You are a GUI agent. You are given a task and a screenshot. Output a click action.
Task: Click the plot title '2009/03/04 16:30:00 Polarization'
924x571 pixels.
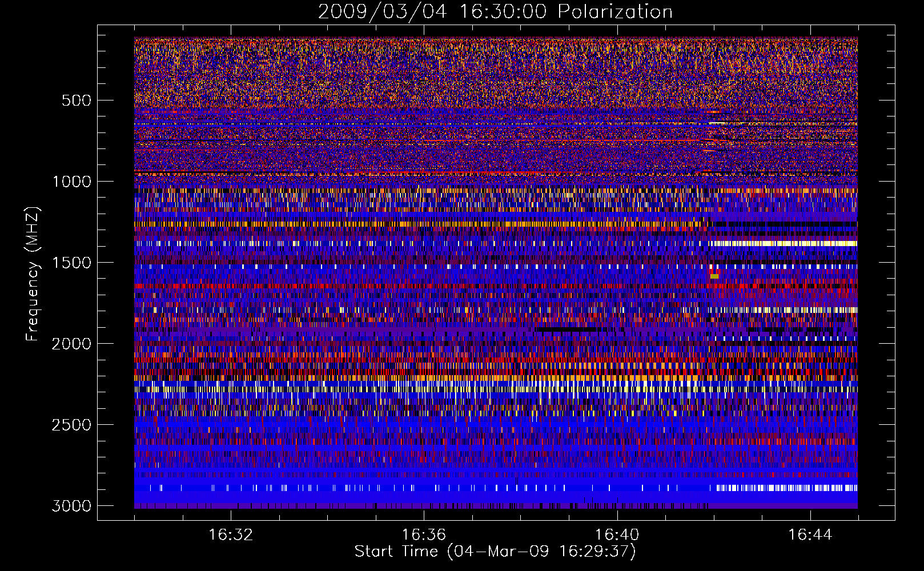point(495,11)
